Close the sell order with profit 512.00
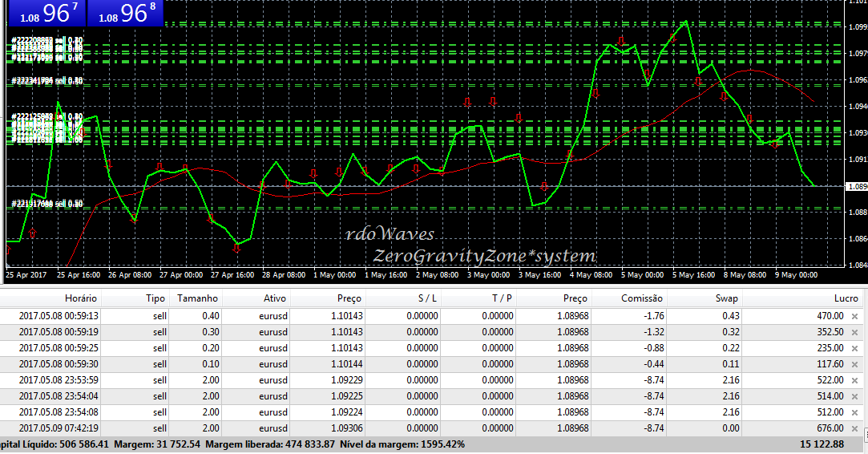Viewport: 868px width, 454px height. coord(854,412)
